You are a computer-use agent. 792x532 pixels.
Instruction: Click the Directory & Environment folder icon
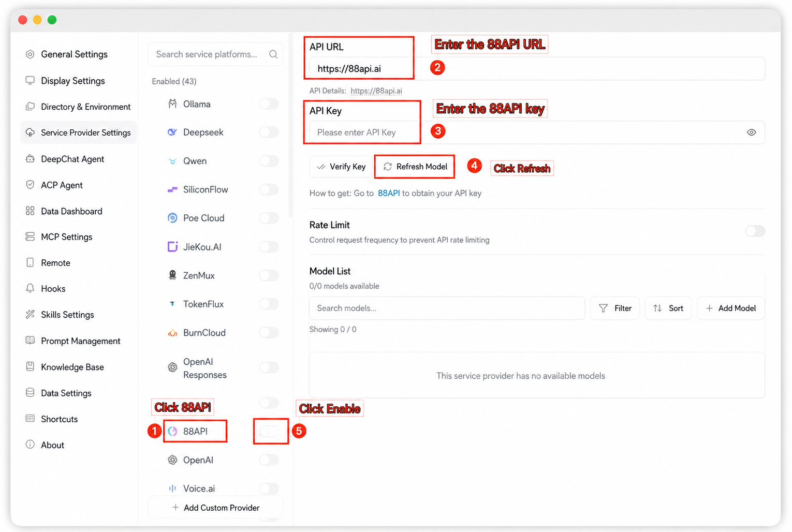30,107
